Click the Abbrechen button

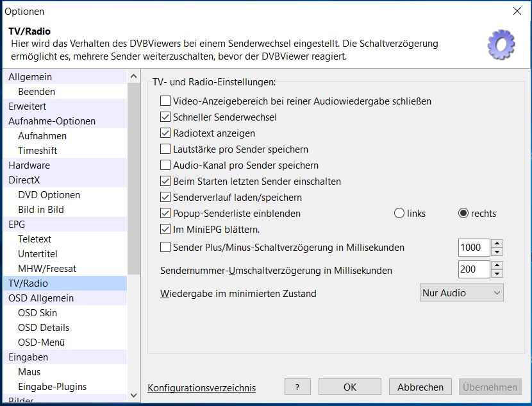(420, 387)
